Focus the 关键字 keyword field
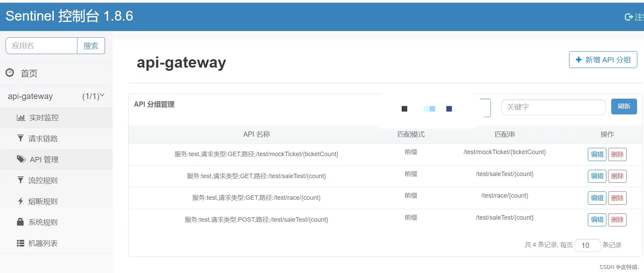 pyautogui.click(x=553, y=107)
